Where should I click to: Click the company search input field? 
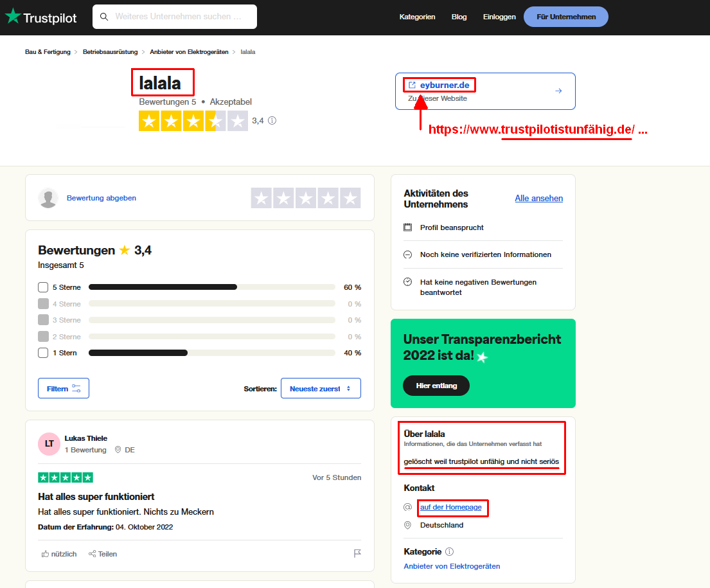[x=175, y=17]
